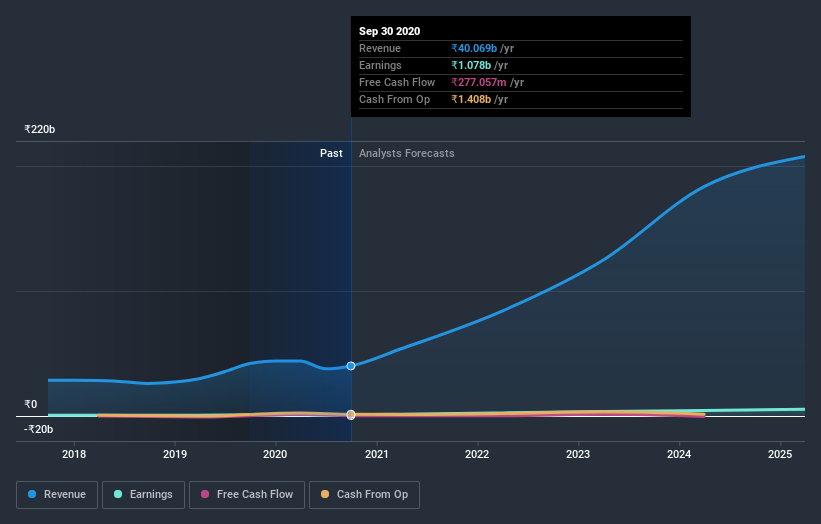Click the 2021 x-axis label
Image resolution: width=821 pixels, height=524 pixels.
coord(376,454)
